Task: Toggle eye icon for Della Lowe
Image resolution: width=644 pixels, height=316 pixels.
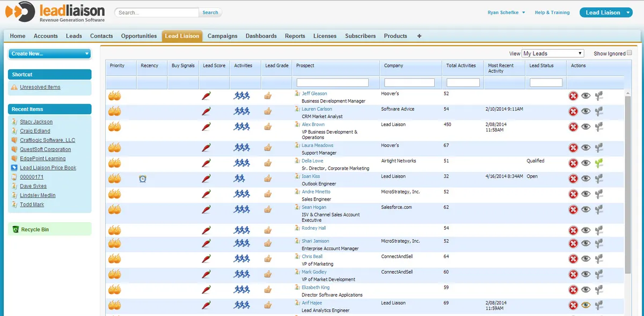Action: coord(586,163)
